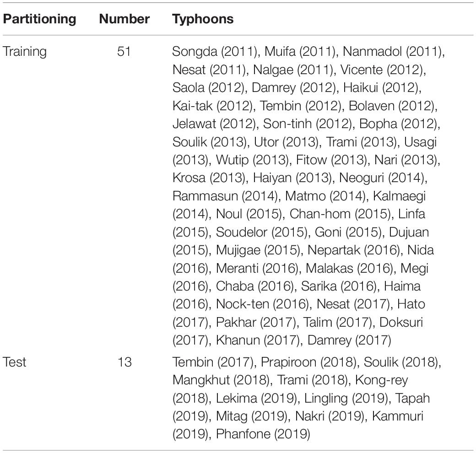The height and width of the screenshot is (453, 476).
Task: Select the Training row label
Action: point(25,52)
